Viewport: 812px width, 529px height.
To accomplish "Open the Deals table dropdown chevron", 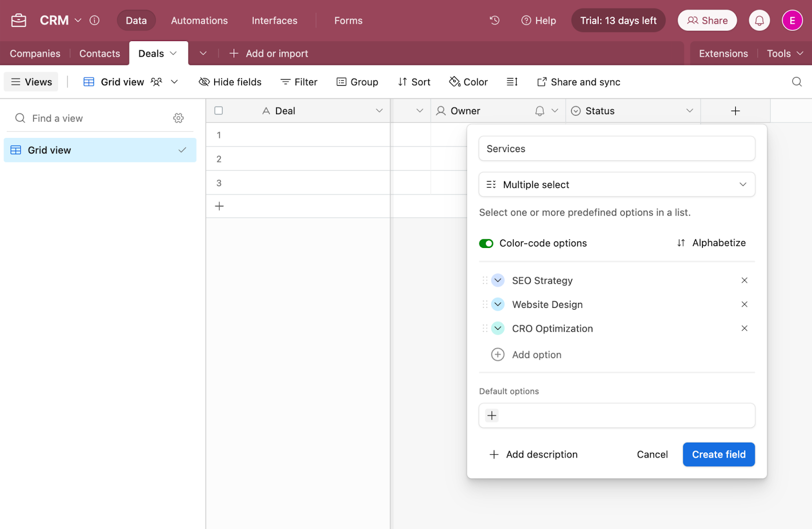I will (173, 53).
